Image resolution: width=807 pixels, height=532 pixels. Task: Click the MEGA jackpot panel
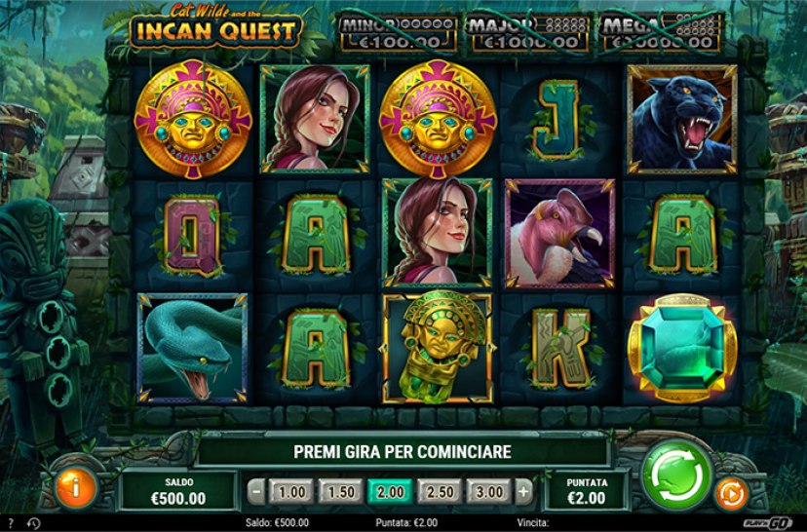661,33
